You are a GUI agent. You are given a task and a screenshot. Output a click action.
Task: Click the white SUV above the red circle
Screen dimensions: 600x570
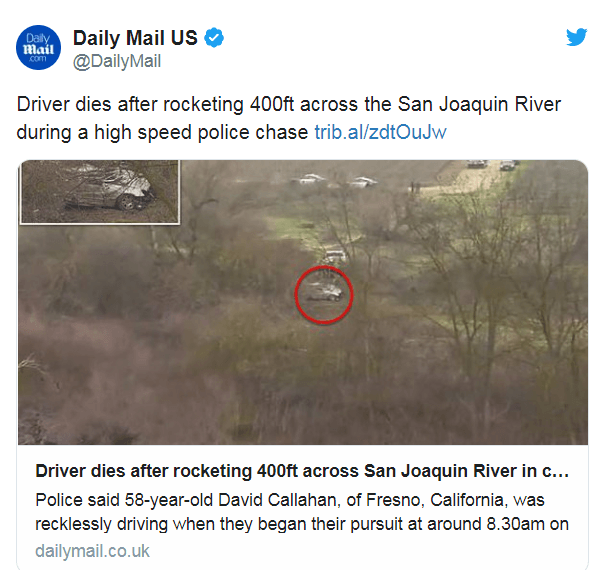click(x=336, y=256)
